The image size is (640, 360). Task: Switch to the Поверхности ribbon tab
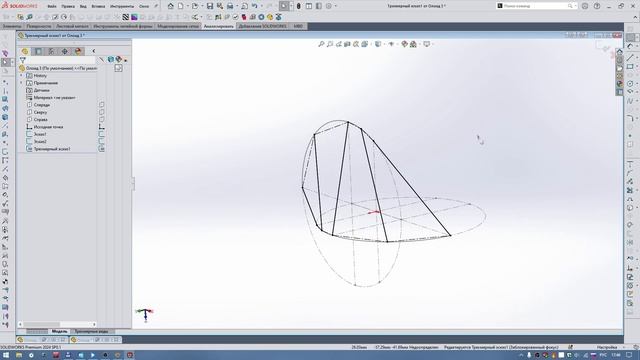pyautogui.click(x=39, y=26)
